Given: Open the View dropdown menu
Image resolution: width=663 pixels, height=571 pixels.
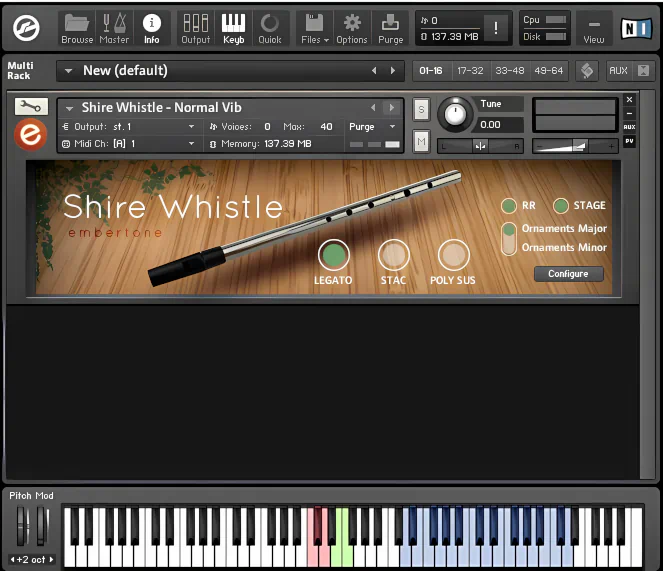Looking at the screenshot, I should [x=594, y=30].
